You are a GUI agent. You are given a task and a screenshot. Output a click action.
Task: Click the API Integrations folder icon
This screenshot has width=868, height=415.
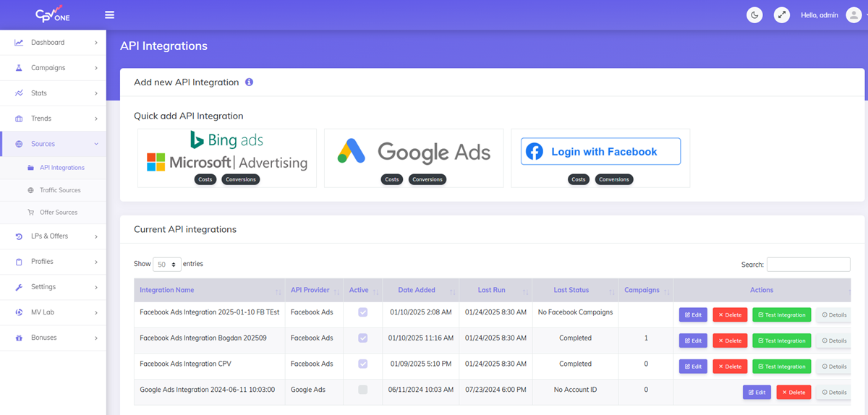tap(30, 168)
